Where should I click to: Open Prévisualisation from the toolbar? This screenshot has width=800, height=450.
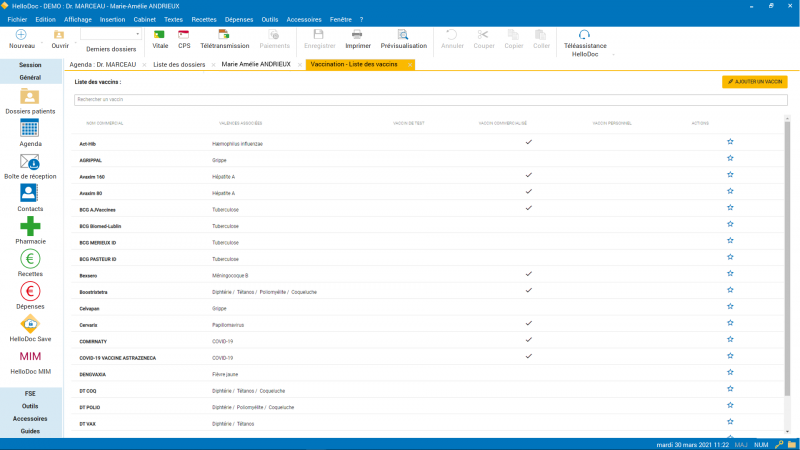coord(403,35)
